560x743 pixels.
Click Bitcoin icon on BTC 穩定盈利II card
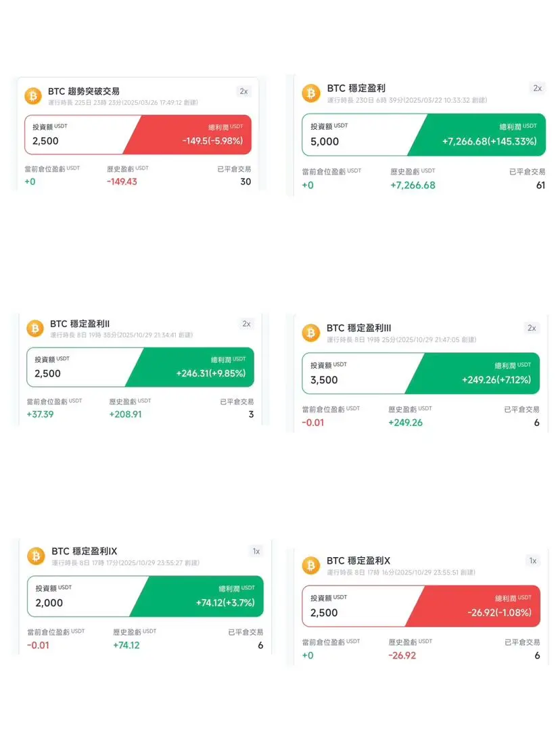click(x=35, y=329)
